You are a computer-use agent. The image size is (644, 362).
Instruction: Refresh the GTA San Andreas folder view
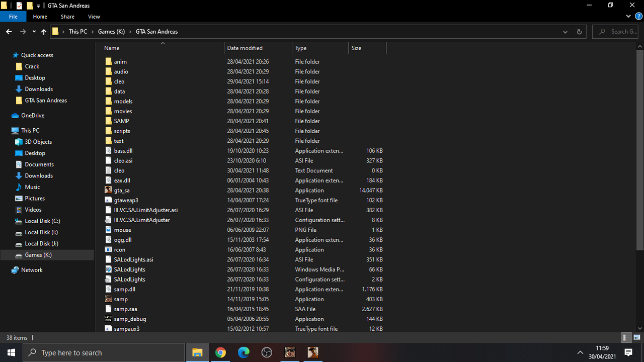coord(579,31)
